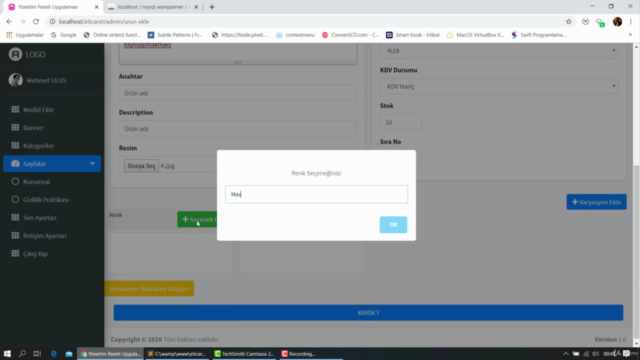Viewport: 640px width, 360px height.
Task: Focus the Renk Seçeneğiniz text input
Action: 316,194
